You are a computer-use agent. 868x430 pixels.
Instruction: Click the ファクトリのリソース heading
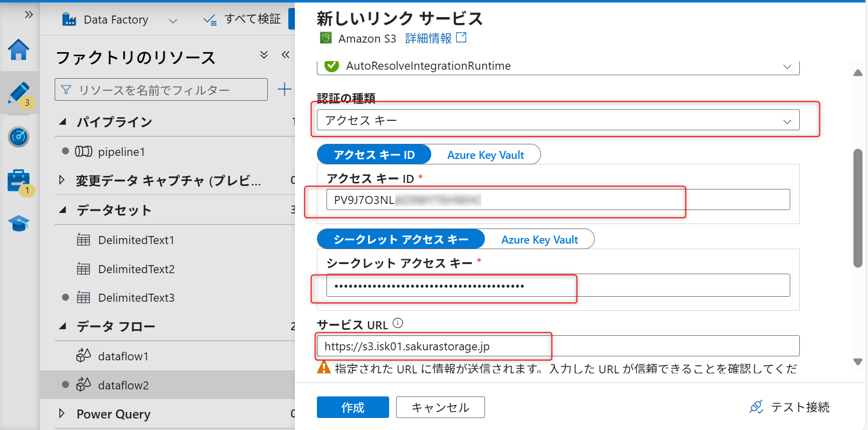click(x=135, y=58)
